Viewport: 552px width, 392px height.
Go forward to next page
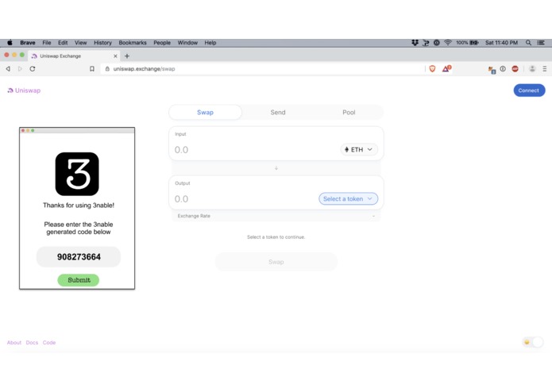click(20, 69)
